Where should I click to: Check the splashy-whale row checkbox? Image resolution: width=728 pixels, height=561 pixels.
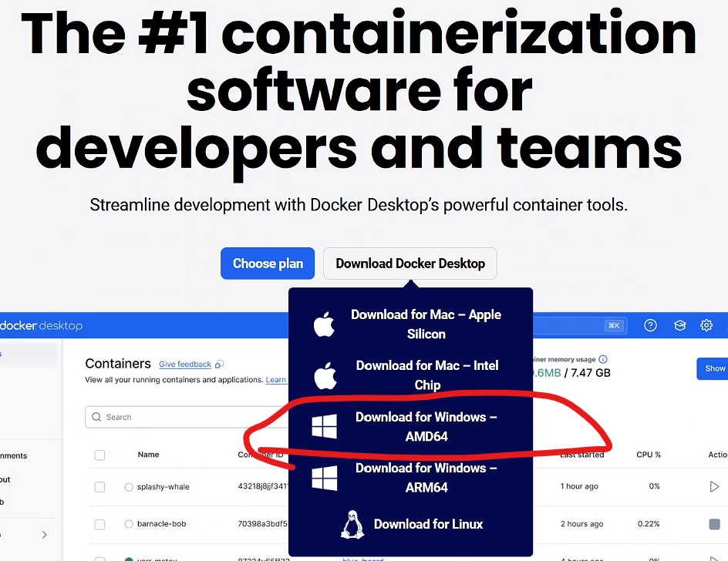[99, 487]
